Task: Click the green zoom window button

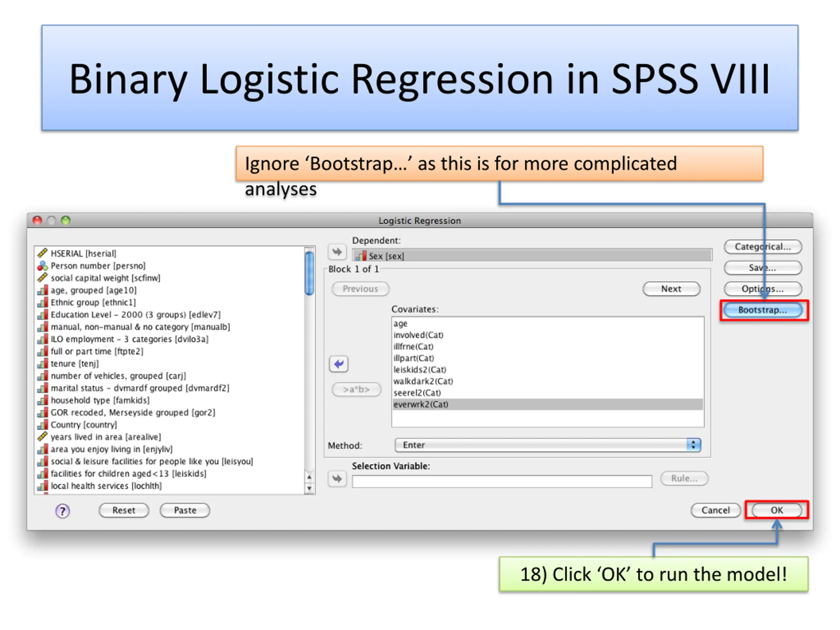Action: point(66,220)
